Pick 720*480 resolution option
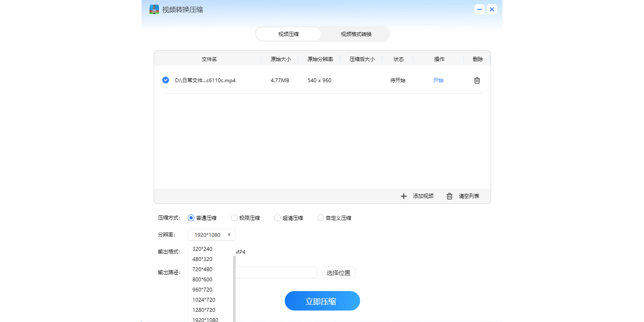644x322 pixels. (x=202, y=269)
